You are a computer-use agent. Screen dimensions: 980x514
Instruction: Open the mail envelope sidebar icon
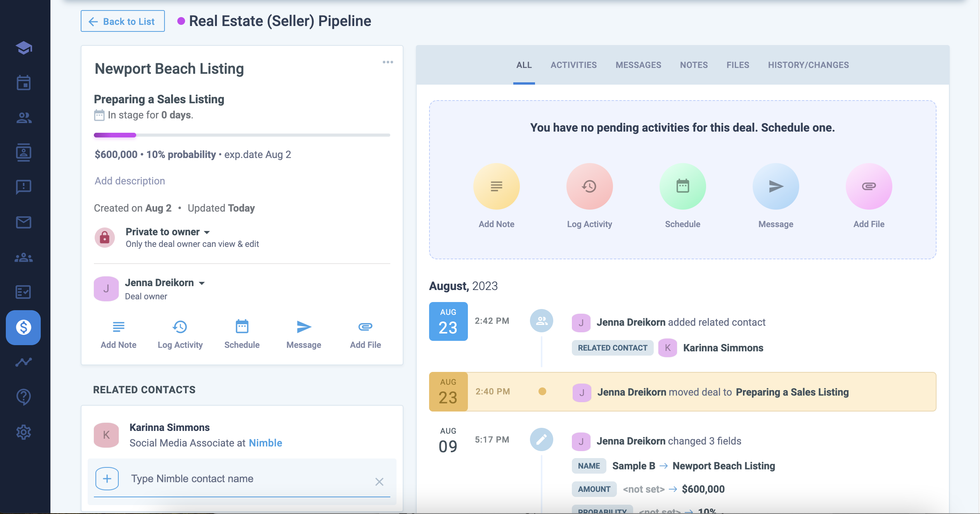point(24,222)
